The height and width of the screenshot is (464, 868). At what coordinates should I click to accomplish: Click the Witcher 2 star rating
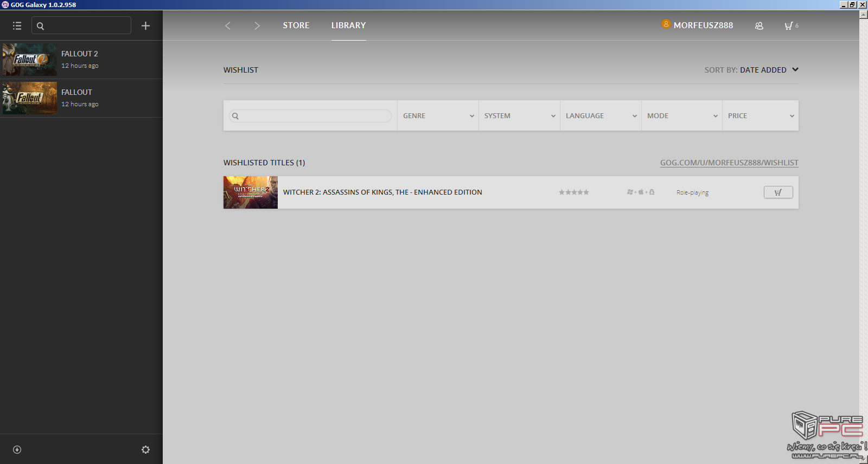(x=574, y=192)
